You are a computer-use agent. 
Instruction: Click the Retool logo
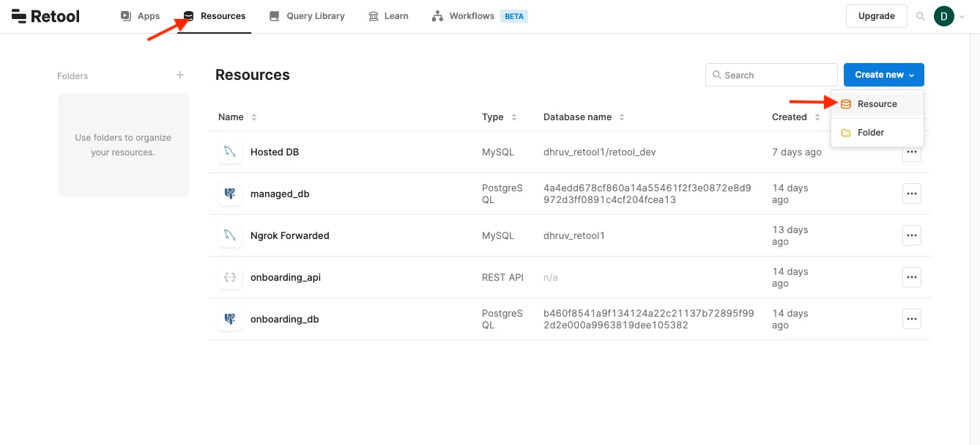point(45,16)
